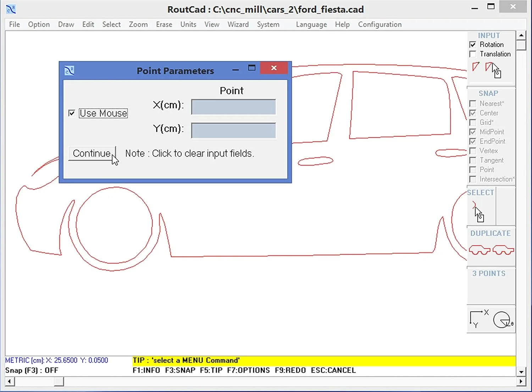Image resolution: width=532 pixels, height=392 pixels.
Task: Open the Draw menu
Action: pos(66,24)
